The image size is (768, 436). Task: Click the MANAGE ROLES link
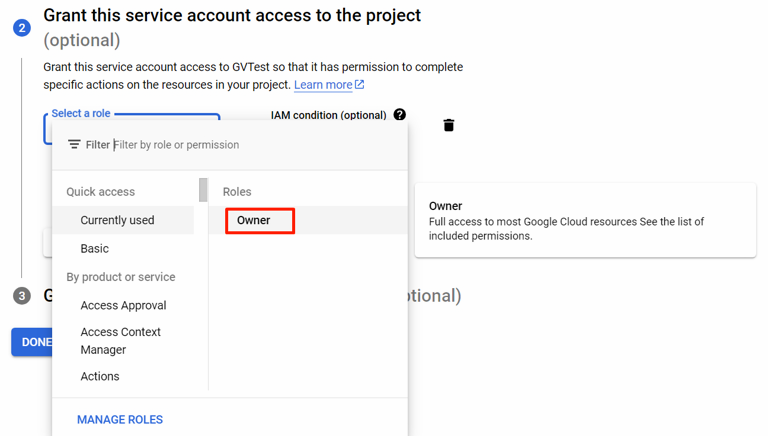point(120,420)
